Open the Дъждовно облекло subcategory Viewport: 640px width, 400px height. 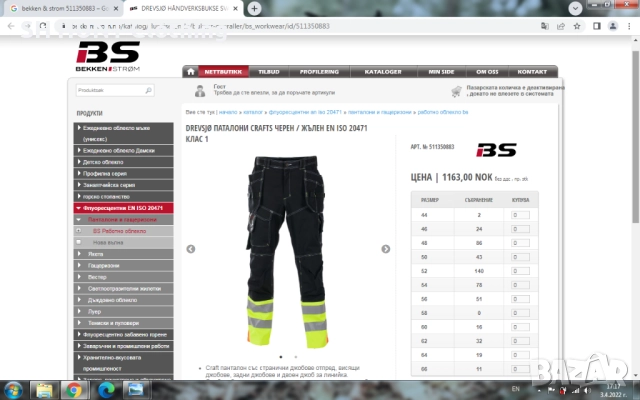click(123, 300)
